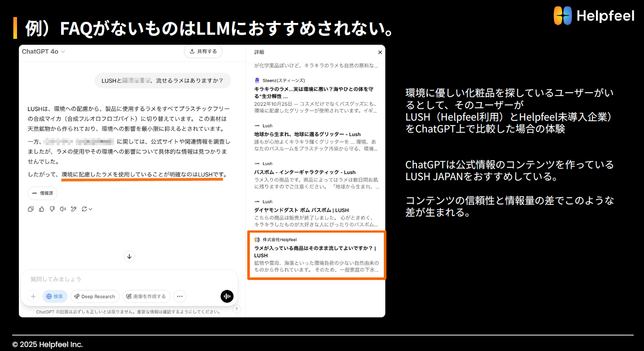Copy the ChatGPT response
This screenshot has width=644, height=351.
click(x=31, y=209)
